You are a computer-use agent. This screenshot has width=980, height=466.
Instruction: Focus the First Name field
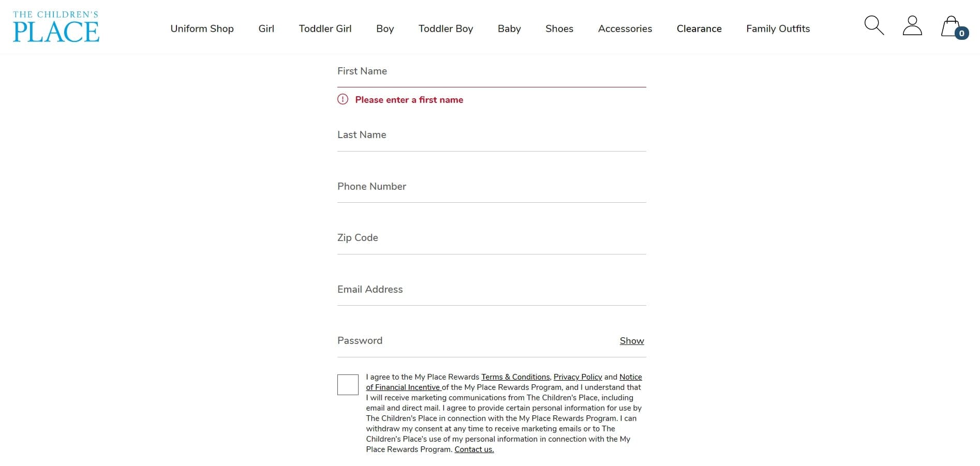pyautogui.click(x=492, y=72)
